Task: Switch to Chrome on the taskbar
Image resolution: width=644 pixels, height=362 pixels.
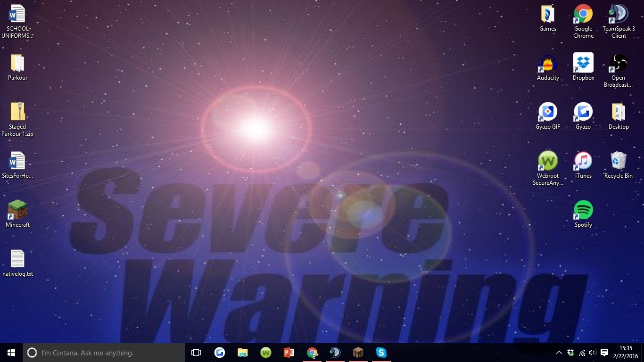Action: 312,353
